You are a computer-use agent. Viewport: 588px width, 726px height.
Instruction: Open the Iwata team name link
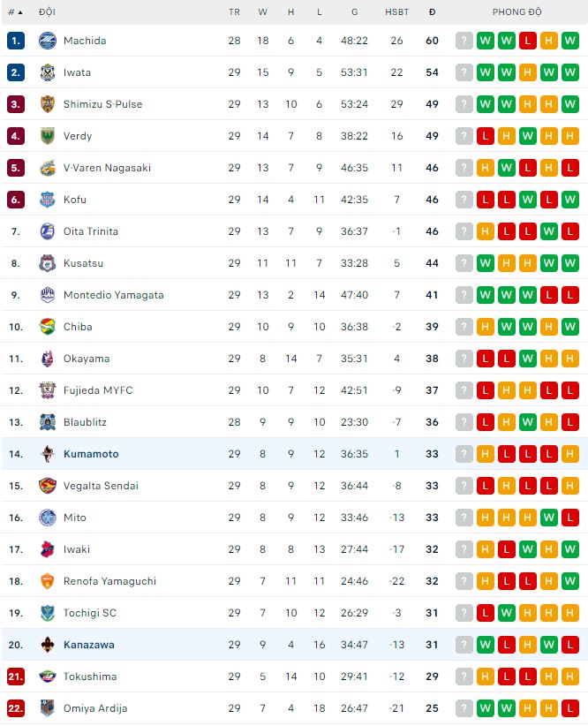[77, 72]
